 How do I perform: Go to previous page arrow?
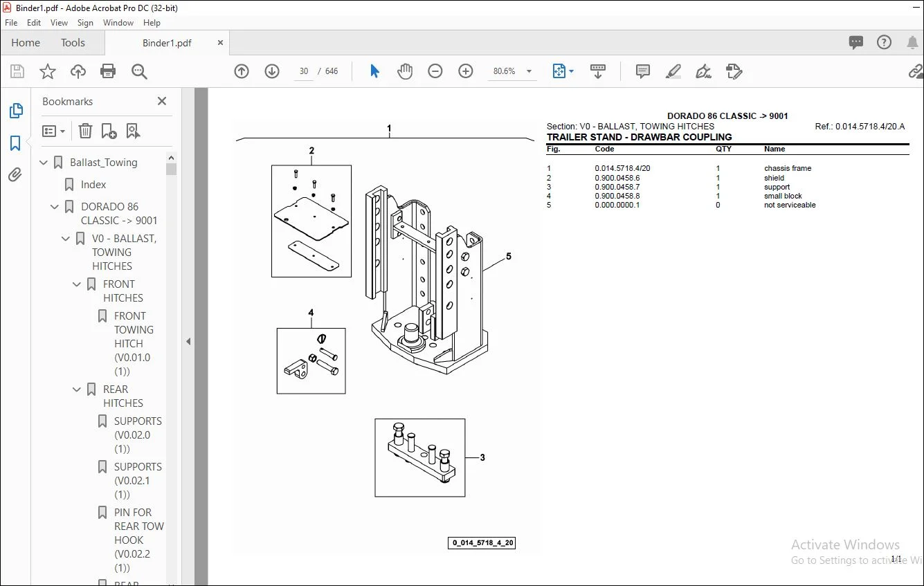(x=242, y=71)
